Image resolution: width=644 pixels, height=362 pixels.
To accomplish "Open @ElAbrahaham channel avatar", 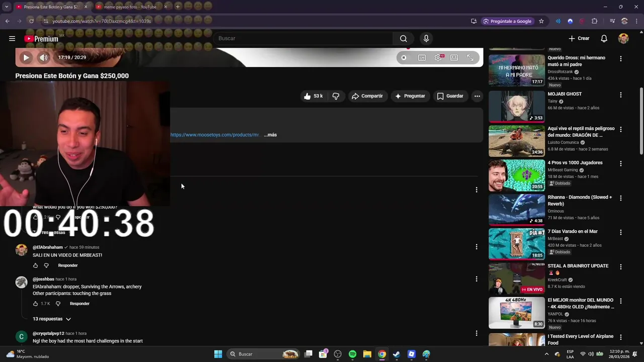I will [21, 250].
